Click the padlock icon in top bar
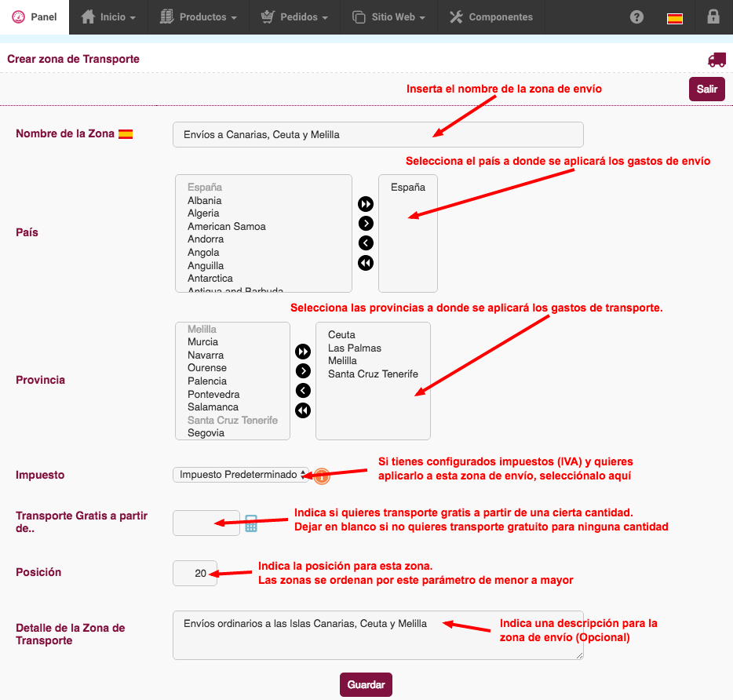The image size is (733, 700). [713, 17]
